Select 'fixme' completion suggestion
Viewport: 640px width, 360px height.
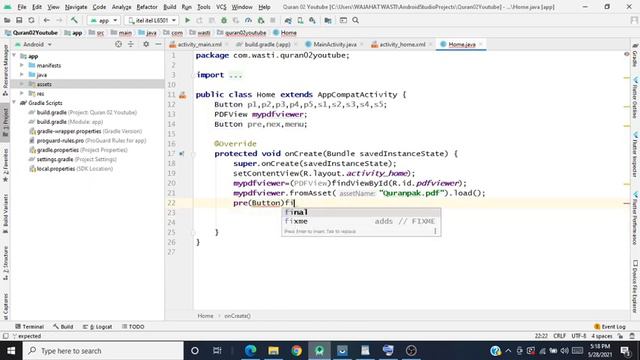click(361, 221)
